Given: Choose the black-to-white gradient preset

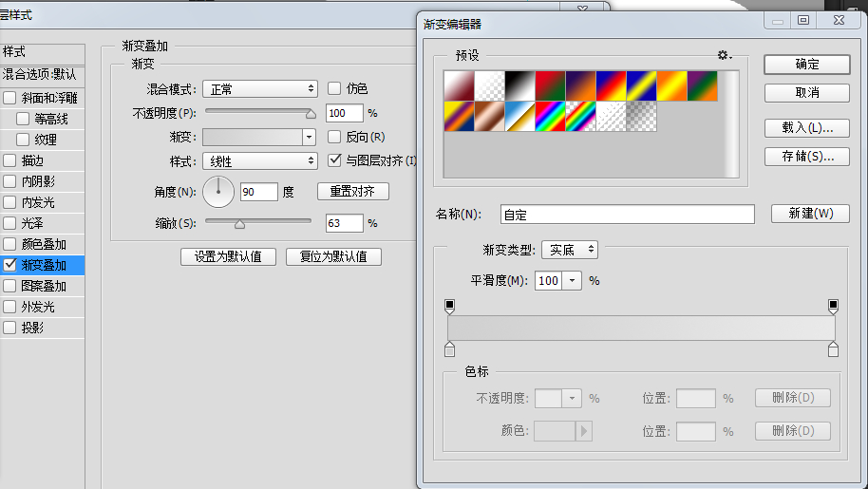Looking at the screenshot, I should pyautogui.click(x=519, y=85).
